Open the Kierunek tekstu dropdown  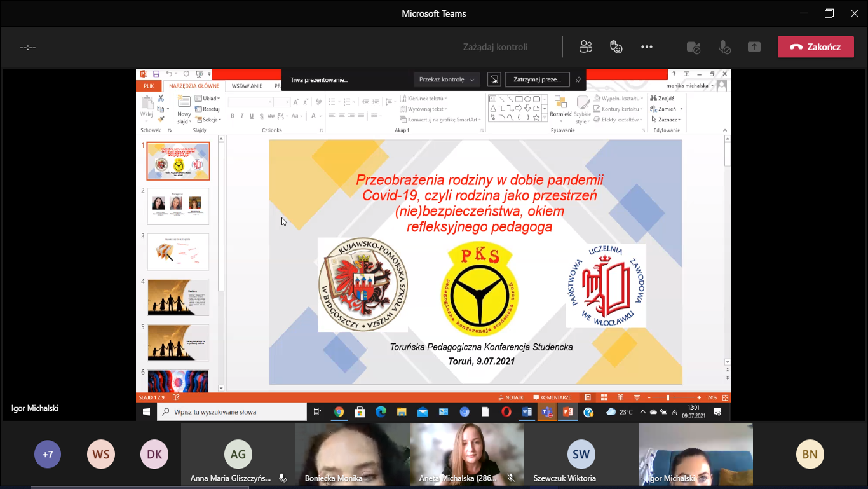423,99
